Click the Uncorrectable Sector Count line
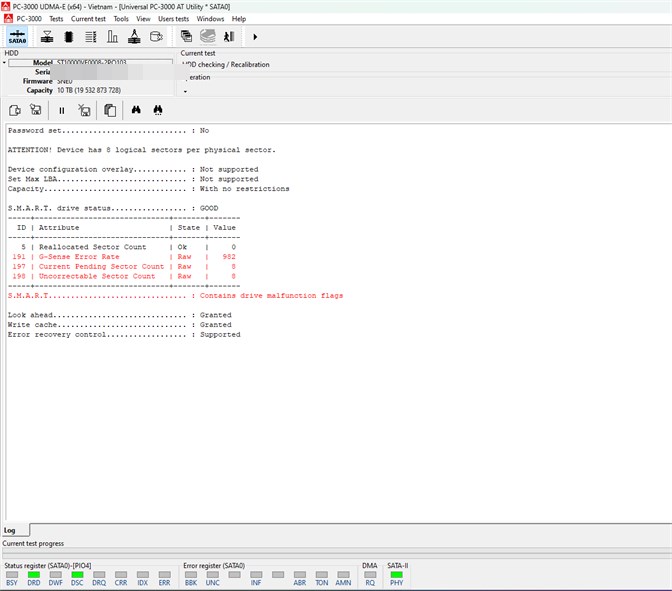The height and width of the screenshot is (591, 672). pos(124,276)
